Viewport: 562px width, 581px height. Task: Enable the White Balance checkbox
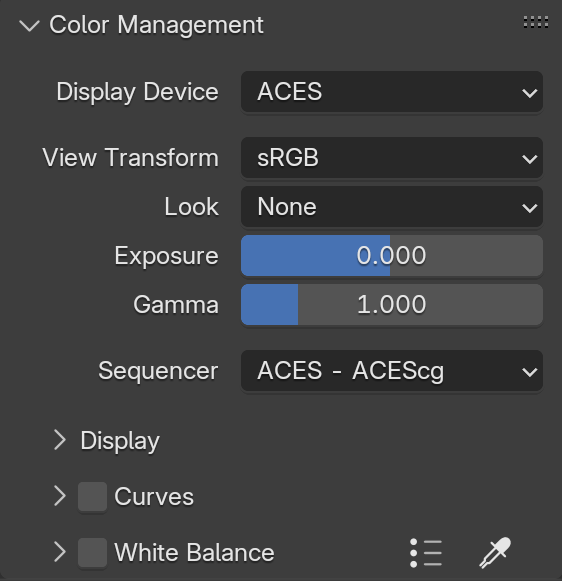tap(92, 552)
